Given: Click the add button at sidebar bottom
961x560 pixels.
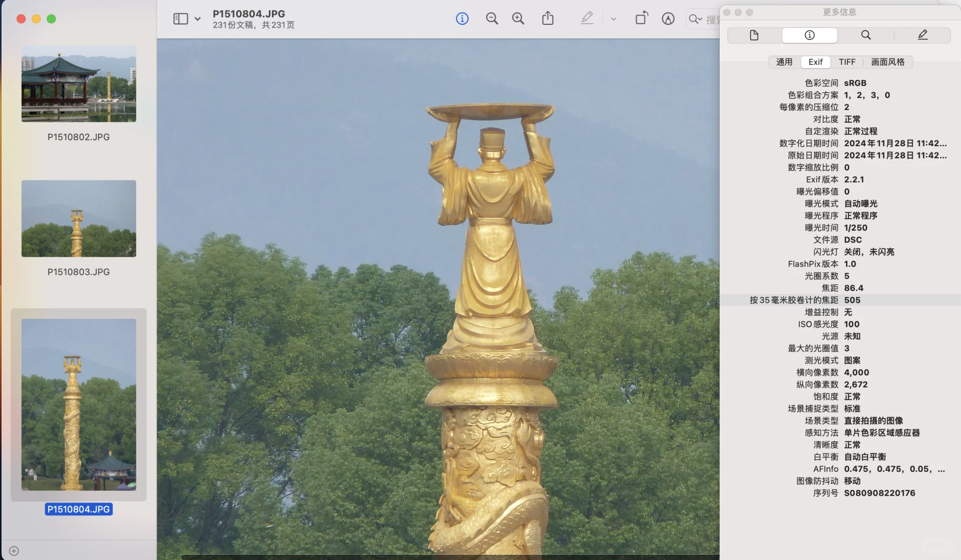Looking at the screenshot, I should [14, 551].
